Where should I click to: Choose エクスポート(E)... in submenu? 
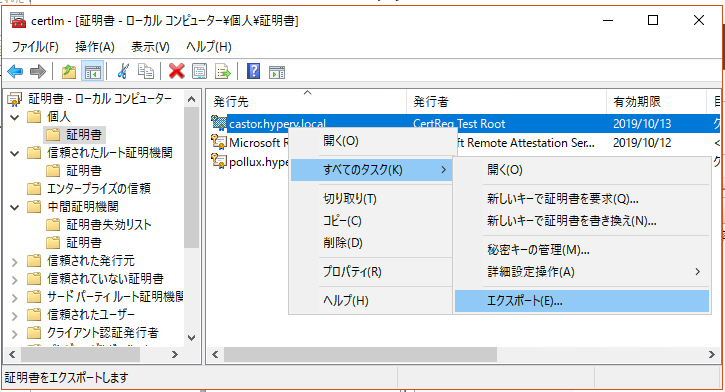582,301
